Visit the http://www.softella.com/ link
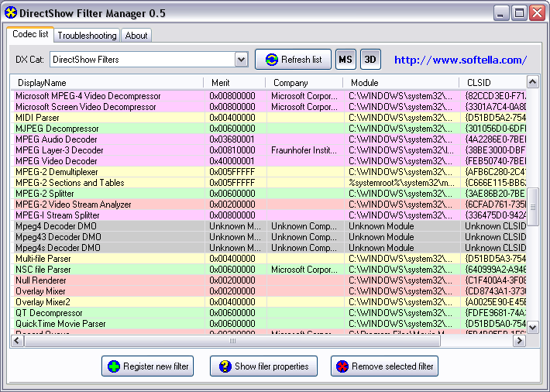Image resolution: width=550 pixels, height=392 pixels. point(460,60)
